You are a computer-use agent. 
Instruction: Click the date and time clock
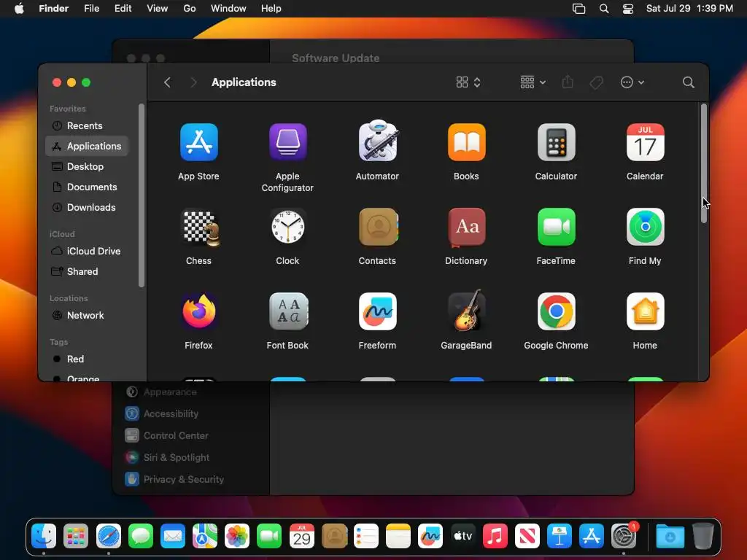689,9
